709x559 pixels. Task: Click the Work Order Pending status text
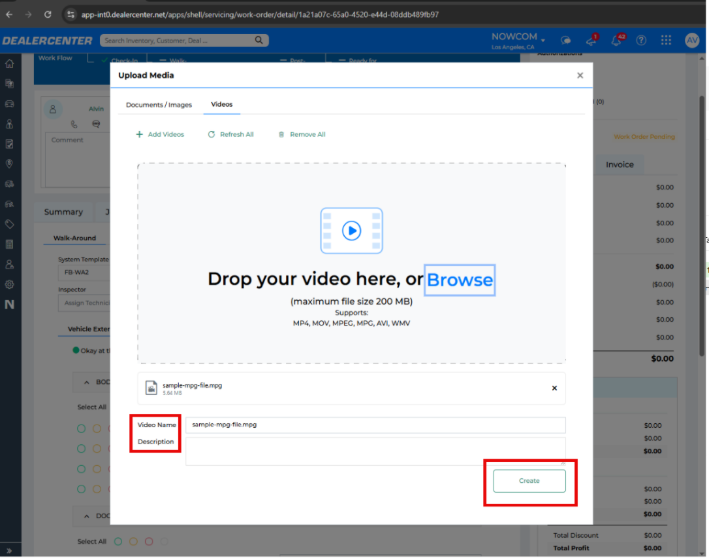644,137
